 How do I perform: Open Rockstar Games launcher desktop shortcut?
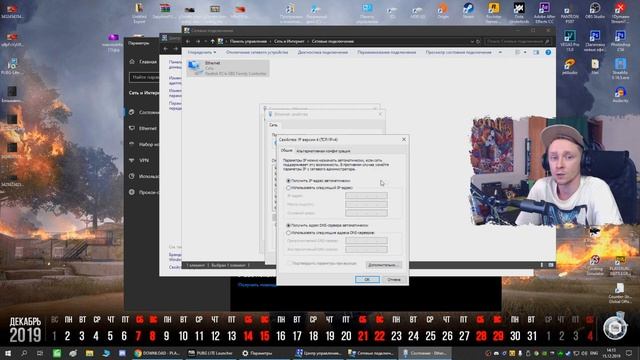coord(493,12)
